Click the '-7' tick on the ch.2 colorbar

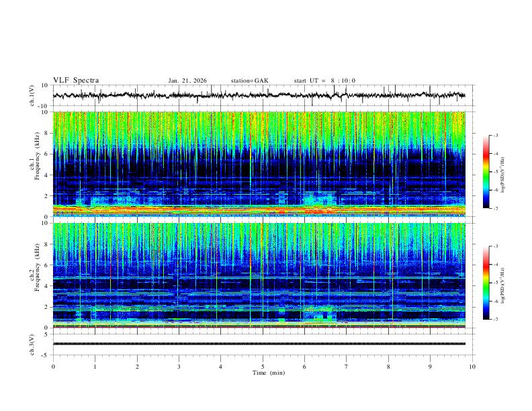495,320
